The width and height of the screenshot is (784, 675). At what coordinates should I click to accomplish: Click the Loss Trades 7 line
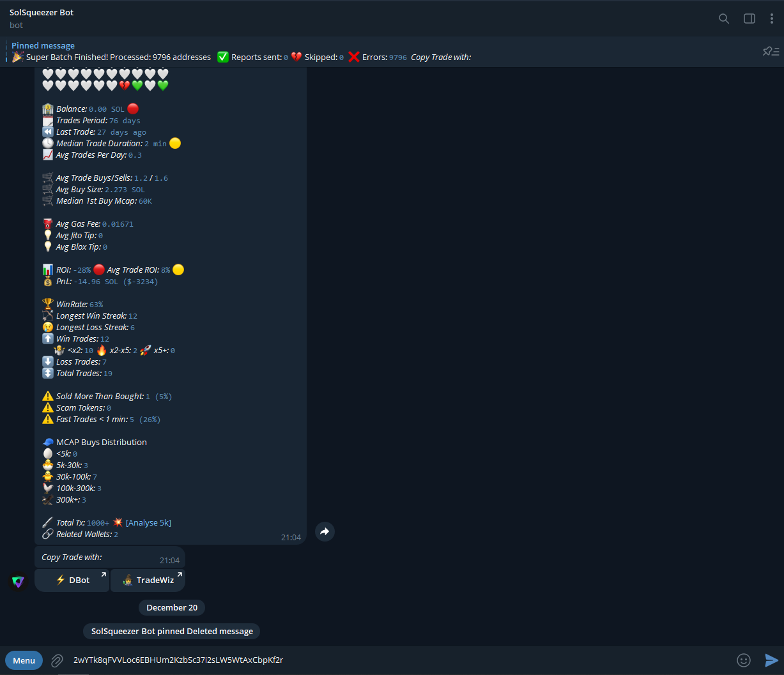74,362
